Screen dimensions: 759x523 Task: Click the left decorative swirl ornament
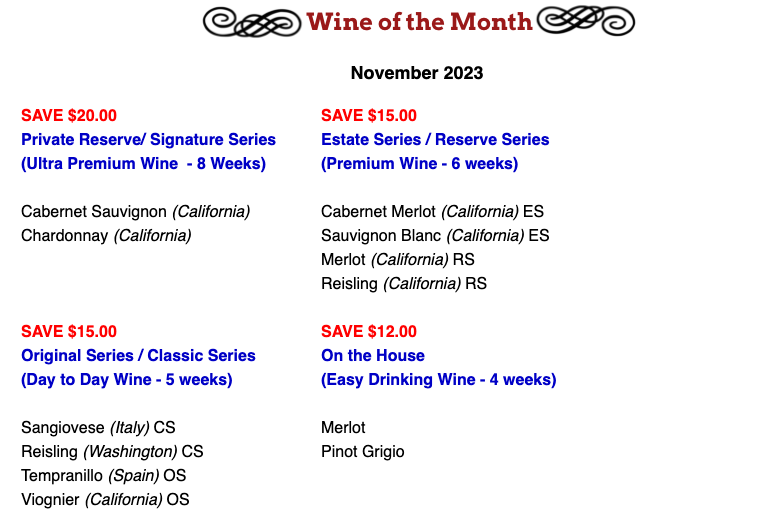click(x=252, y=22)
